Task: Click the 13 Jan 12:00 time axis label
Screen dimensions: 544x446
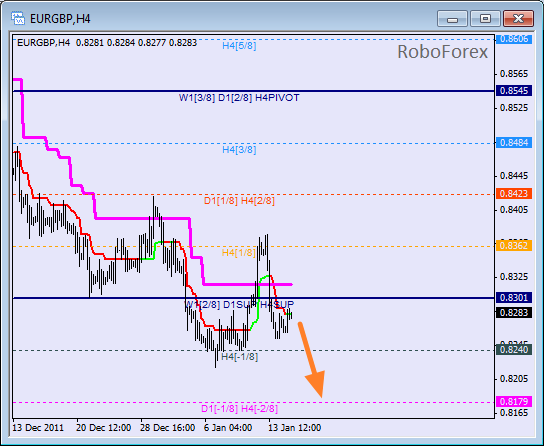Action: pos(295,428)
